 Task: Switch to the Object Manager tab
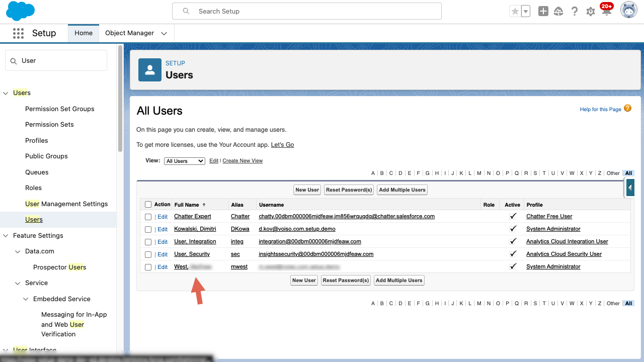tap(129, 33)
